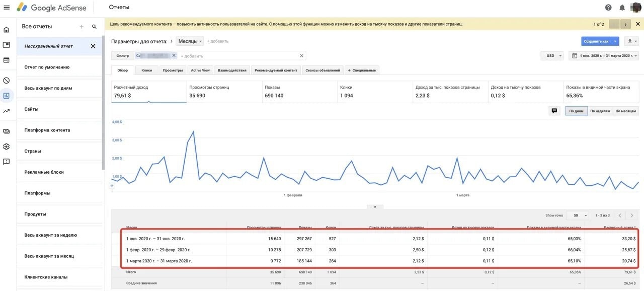Open 'Весь аккаунт по дням' report
Image resolution: width=644 pixels, height=291 pixels.
(48, 88)
